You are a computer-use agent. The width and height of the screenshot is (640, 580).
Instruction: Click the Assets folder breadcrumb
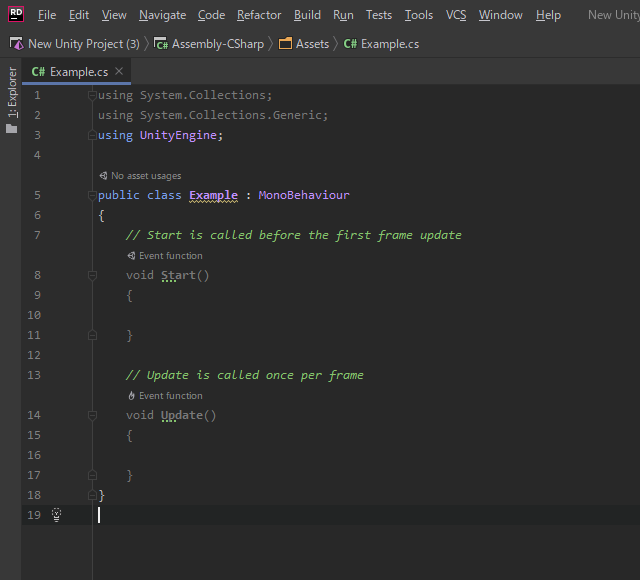click(312, 44)
